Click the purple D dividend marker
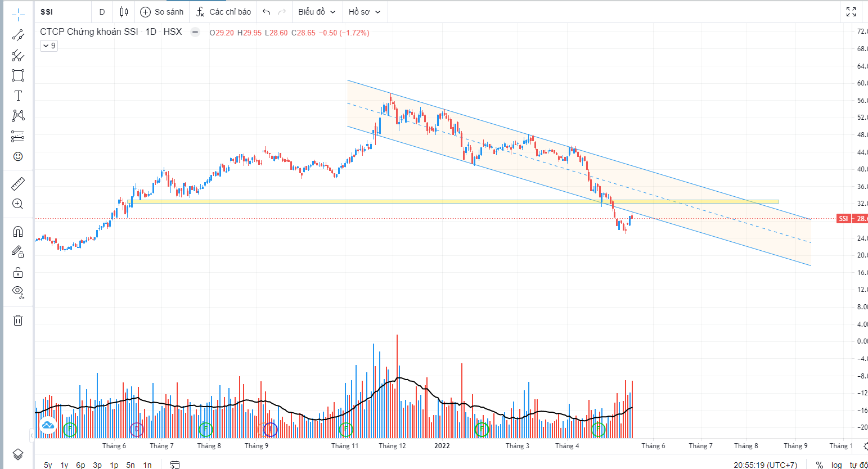Screen dimensions: 868x469 point(137,430)
